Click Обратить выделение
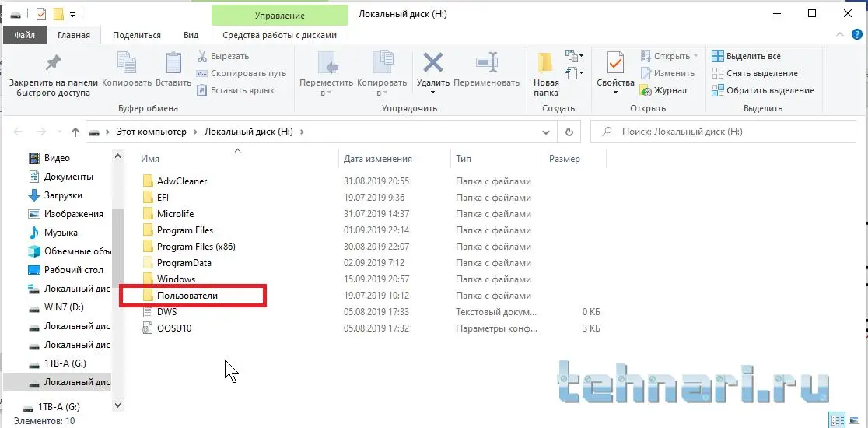 coord(763,90)
